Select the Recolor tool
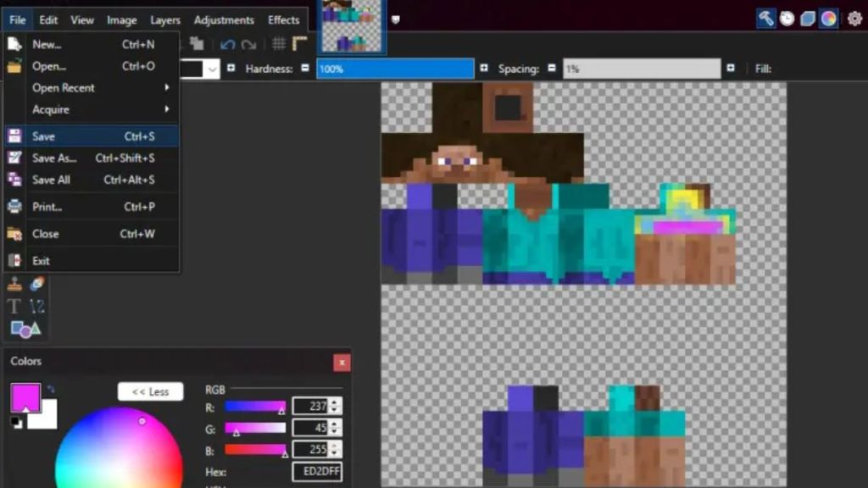This screenshot has width=868, height=488. (37, 284)
